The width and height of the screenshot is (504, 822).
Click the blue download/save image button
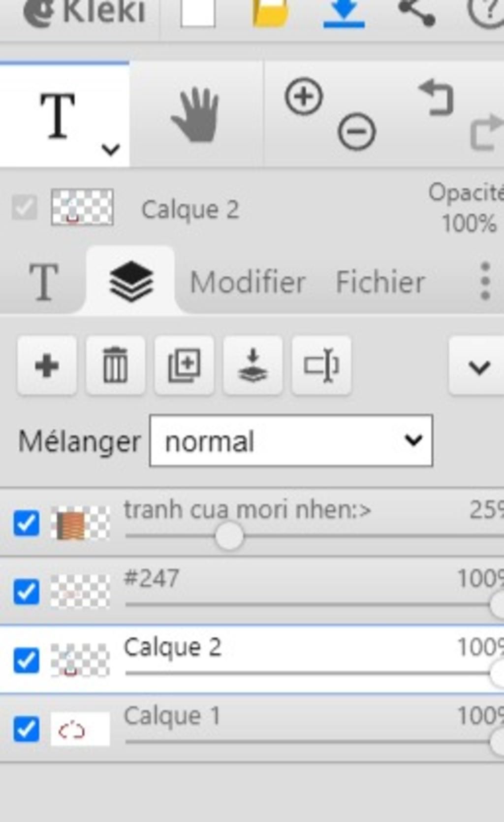tap(344, 13)
